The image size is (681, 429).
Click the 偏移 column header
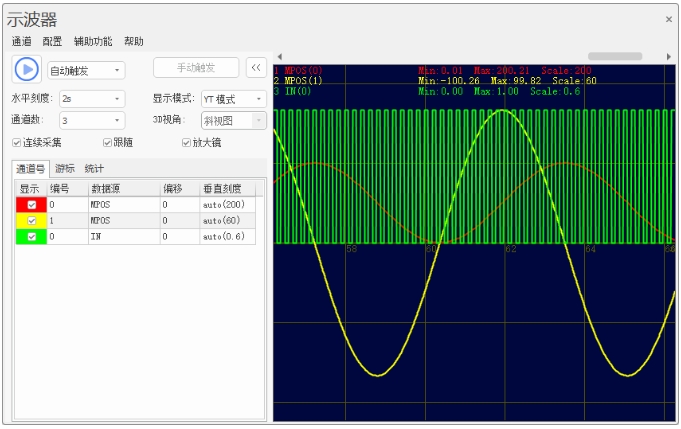[x=180, y=189]
